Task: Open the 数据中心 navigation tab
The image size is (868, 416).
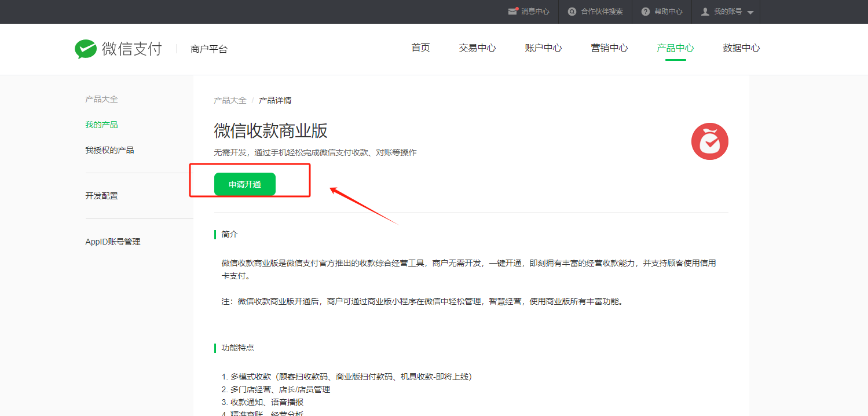Action: click(x=741, y=48)
